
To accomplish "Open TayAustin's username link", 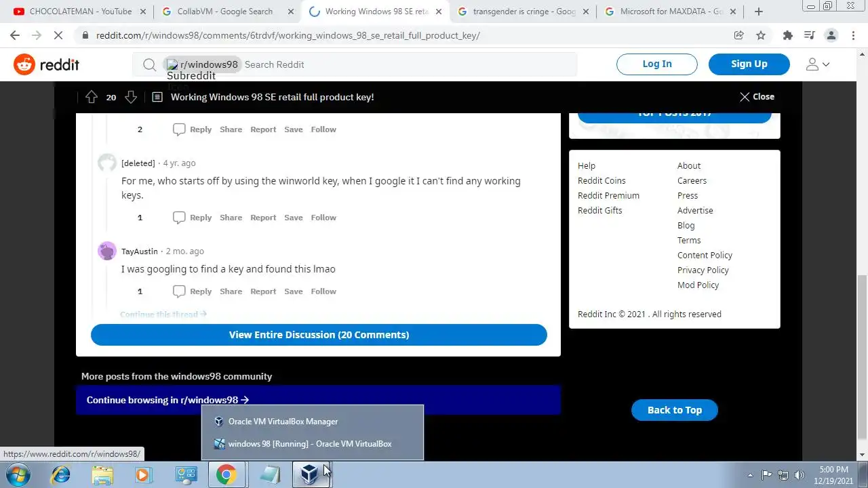I will 140,251.
